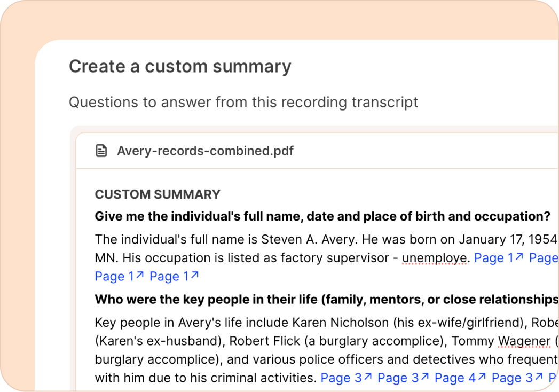Screen dimensions: 559x392
Task: Open the Page 3 citation right after 'criminal activities.'
Action: tap(346, 378)
